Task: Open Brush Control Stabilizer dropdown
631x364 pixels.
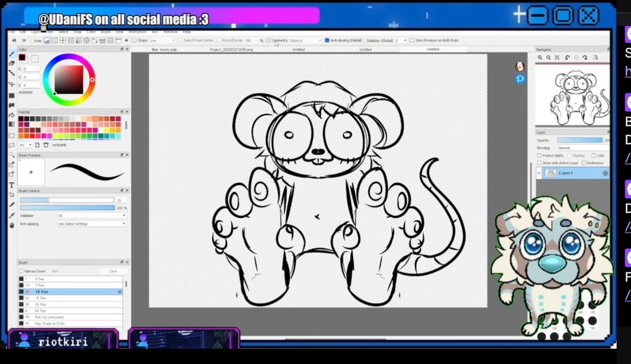Action: [91, 216]
